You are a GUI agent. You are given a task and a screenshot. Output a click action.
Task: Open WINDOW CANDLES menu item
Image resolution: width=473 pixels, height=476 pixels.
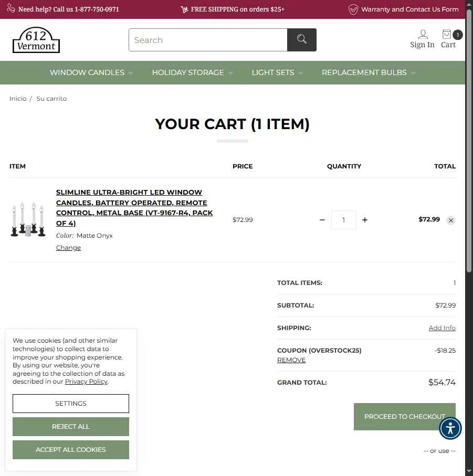[x=87, y=72]
